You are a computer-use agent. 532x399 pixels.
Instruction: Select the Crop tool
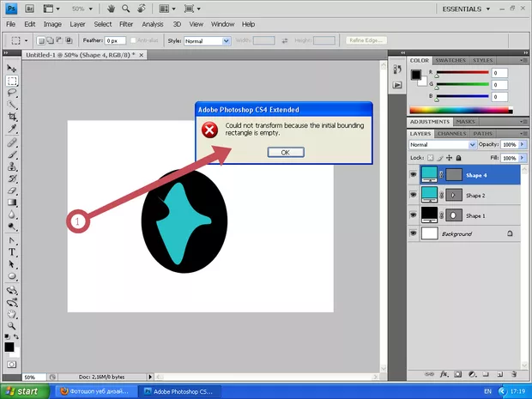pyautogui.click(x=12, y=116)
